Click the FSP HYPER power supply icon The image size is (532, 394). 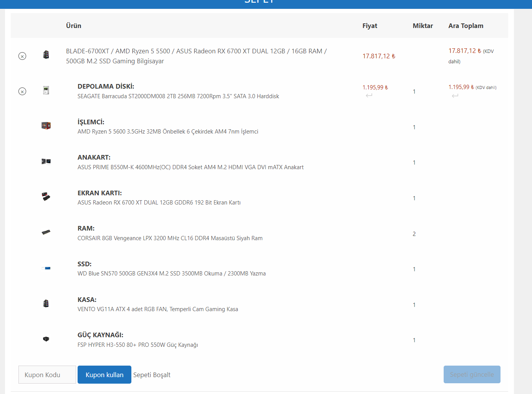click(46, 339)
